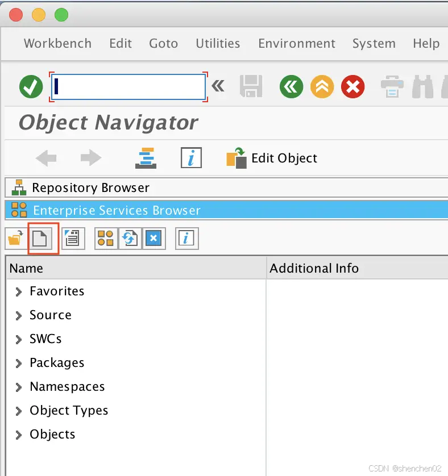This screenshot has height=476, width=448.
Task: Open the Edit menu
Action: 121,43
